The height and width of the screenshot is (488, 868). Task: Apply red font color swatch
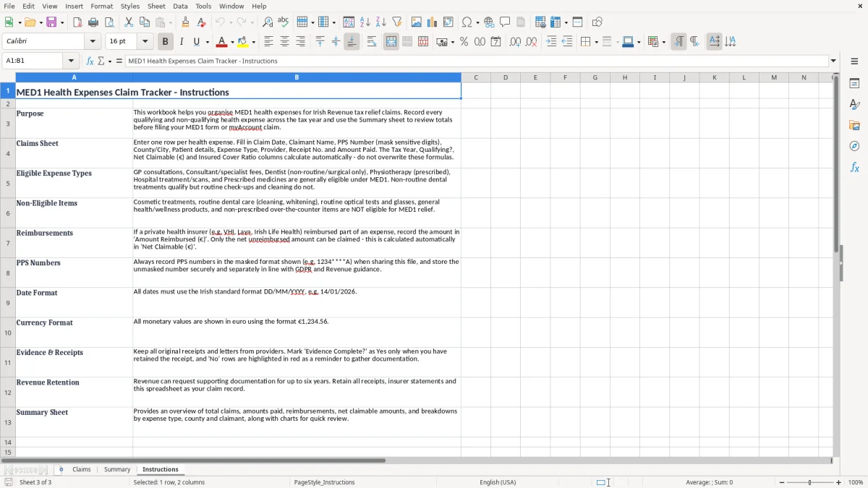click(221, 42)
